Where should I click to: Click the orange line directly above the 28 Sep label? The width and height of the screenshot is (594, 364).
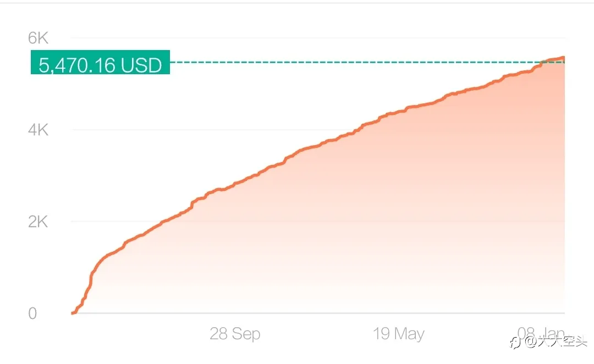point(235,184)
